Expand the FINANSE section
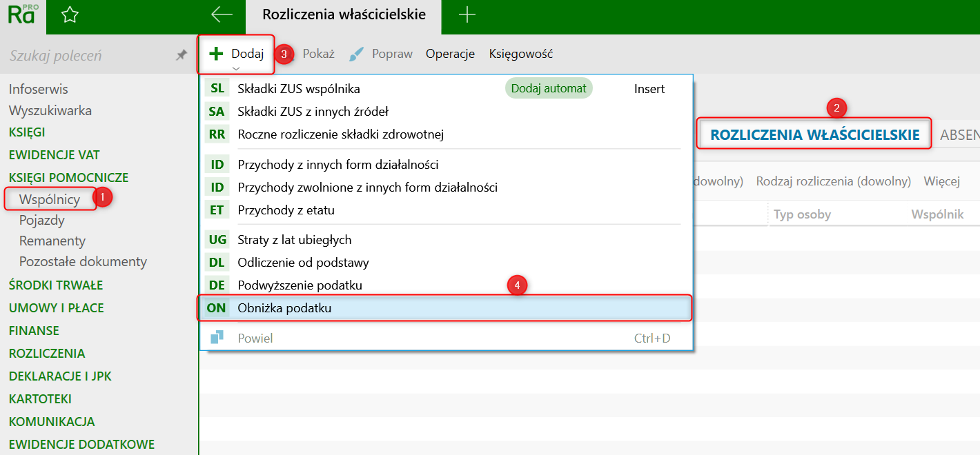 pos(34,330)
